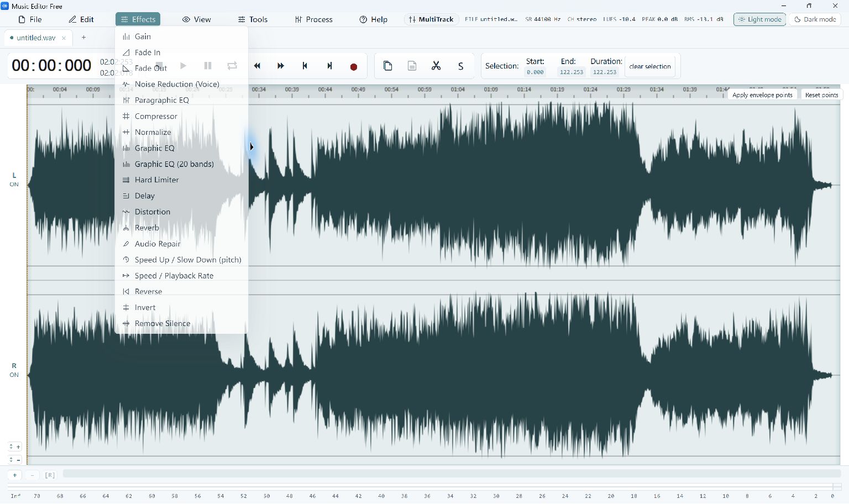Open Paragraphic EQ effect
This screenshot has width=849, height=504.
181,100
